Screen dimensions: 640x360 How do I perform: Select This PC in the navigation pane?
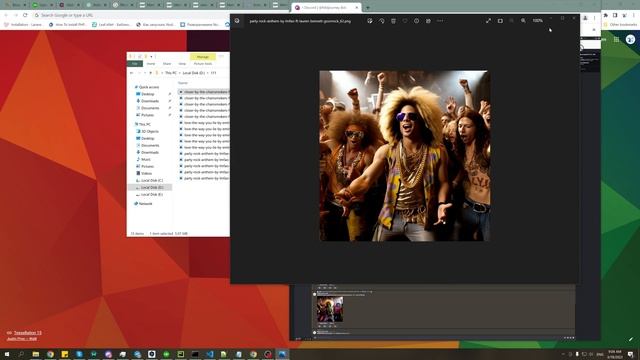pos(144,124)
